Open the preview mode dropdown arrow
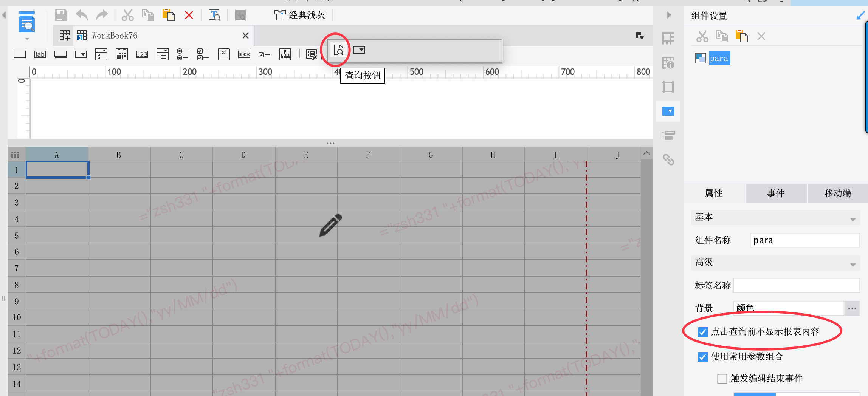Screen dimensions: 868x396 tap(27, 39)
